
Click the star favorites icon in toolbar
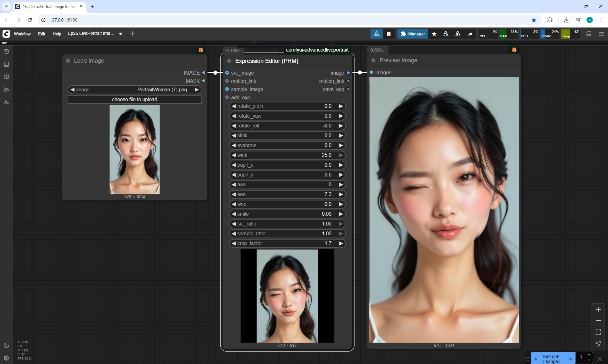pyautogui.click(x=434, y=34)
